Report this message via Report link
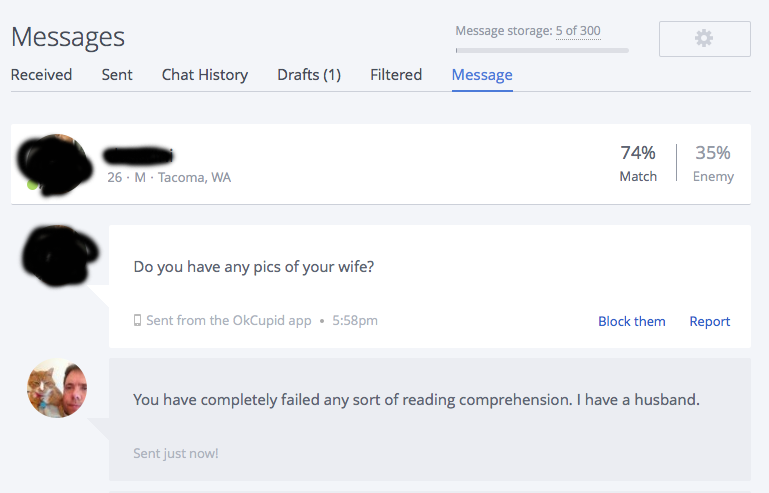 710,321
